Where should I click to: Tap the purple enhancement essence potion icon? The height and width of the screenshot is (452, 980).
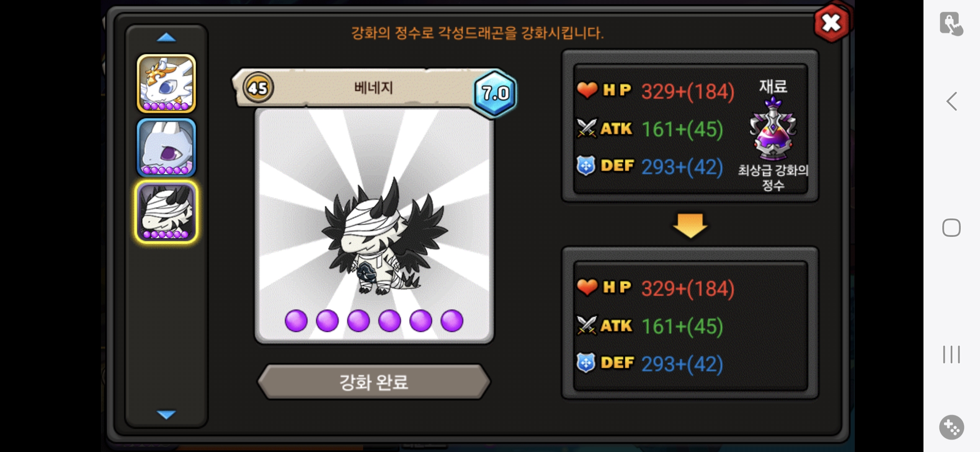(773, 129)
